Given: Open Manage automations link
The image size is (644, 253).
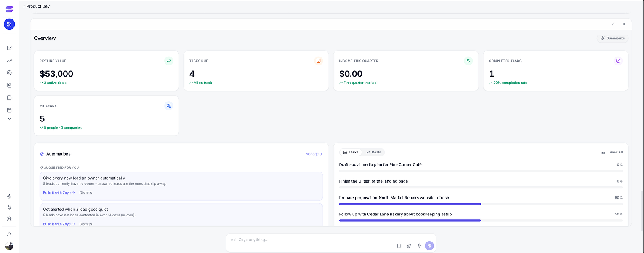Looking at the screenshot, I should tap(314, 154).
